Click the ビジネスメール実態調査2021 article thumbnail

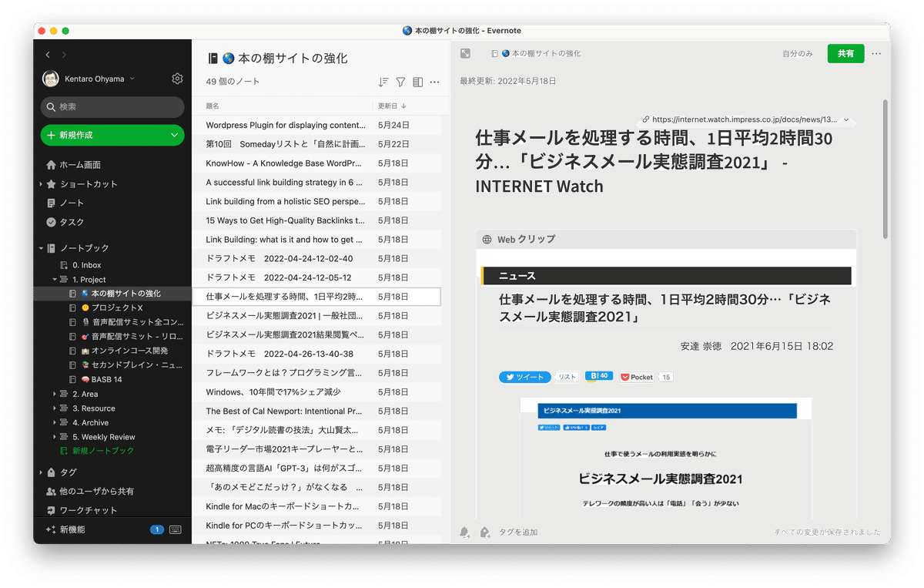(x=666, y=459)
